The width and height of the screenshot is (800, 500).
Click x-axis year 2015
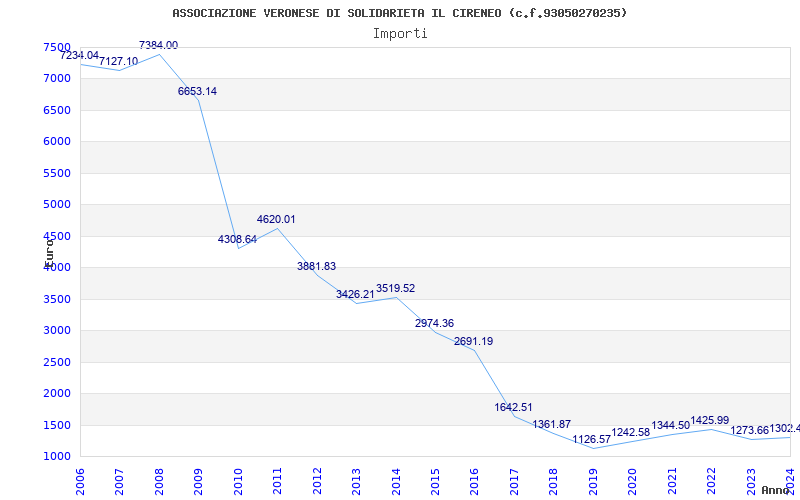pos(435,481)
